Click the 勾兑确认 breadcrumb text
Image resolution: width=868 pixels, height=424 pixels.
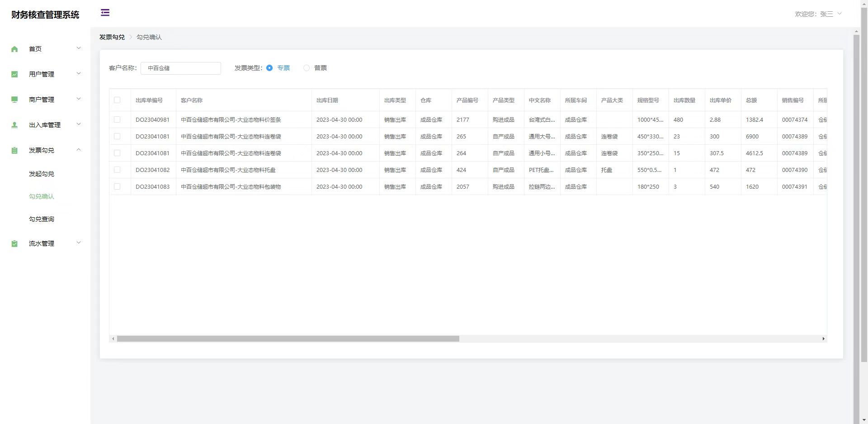[x=149, y=37]
